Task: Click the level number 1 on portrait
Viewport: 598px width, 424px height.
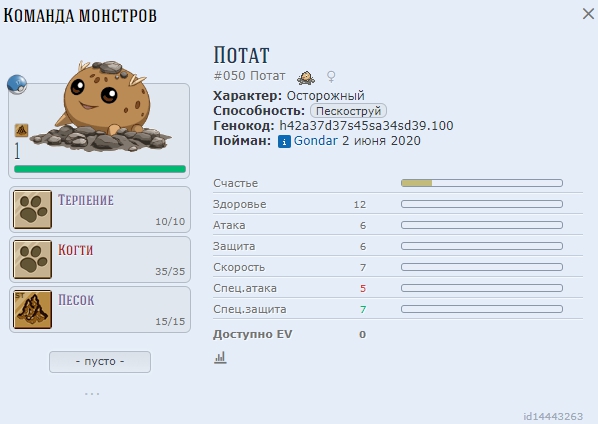Action: pyautogui.click(x=17, y=151)
